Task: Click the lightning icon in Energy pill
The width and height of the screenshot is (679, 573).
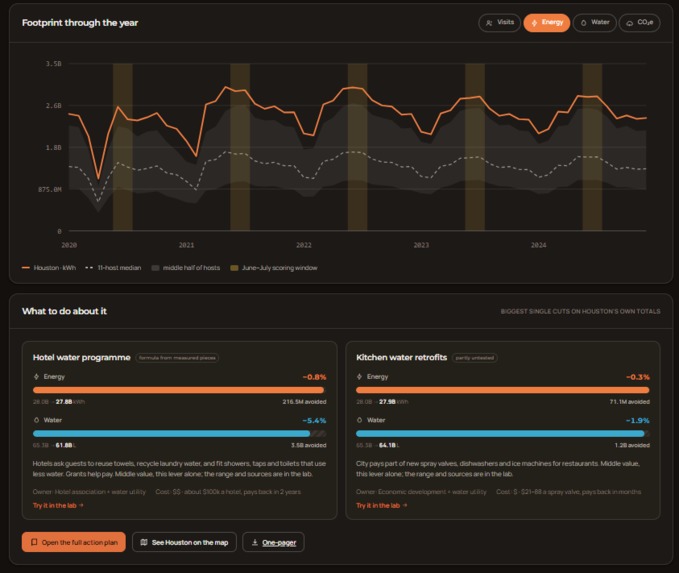Action: 534,23
